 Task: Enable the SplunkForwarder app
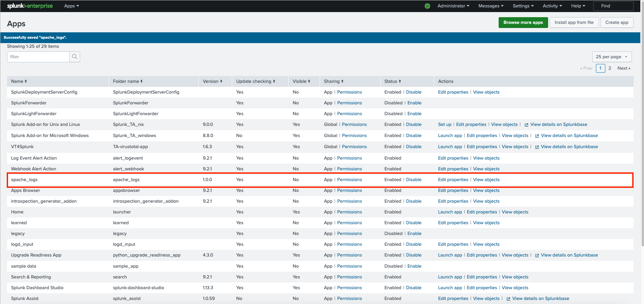point(414,103)
